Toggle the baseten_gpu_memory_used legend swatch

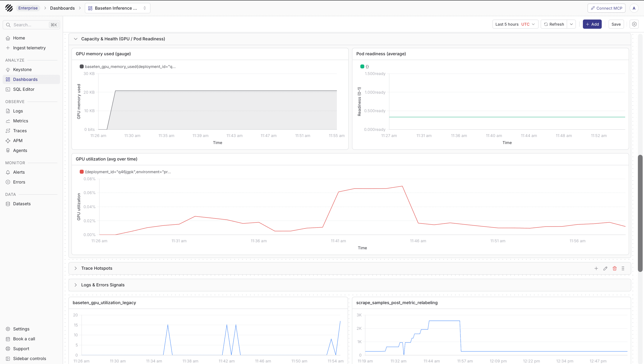click(x=81, y=67)
